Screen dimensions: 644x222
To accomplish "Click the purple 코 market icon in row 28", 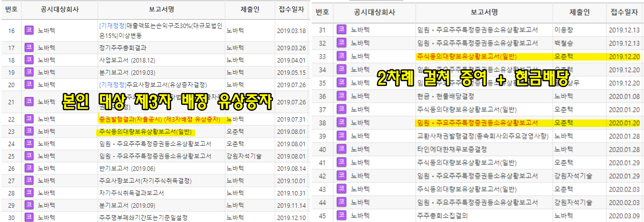I will [x=29, y=193].
